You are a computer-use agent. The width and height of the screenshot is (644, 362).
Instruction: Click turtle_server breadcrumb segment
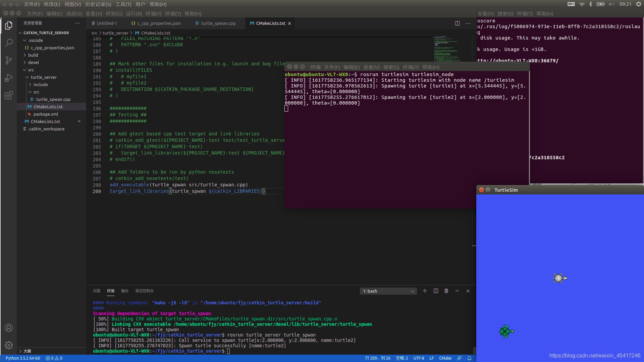tap(115, 33)
